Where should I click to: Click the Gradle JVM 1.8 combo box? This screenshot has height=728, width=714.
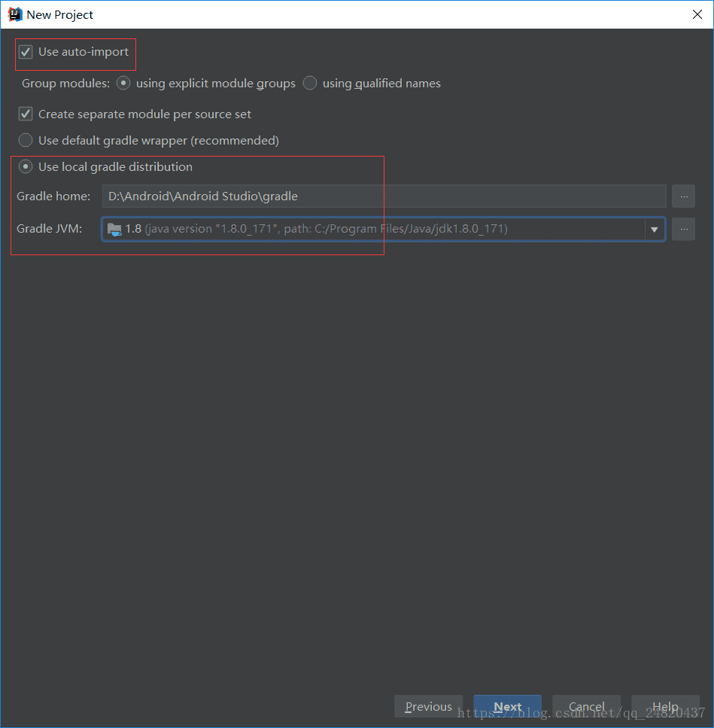tap(383, 229)
